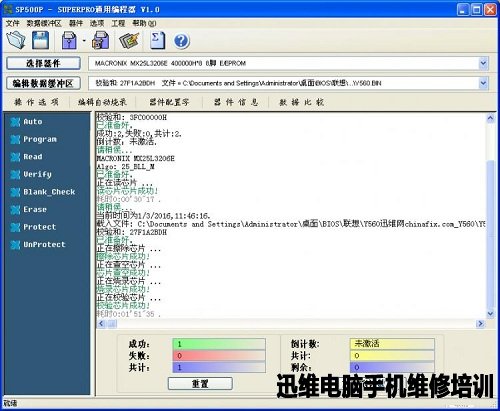Viewport: 500px width, 411px height.
Task: Click the log line '校验和: 27F1A2BDH'
Action: [131, 232]
